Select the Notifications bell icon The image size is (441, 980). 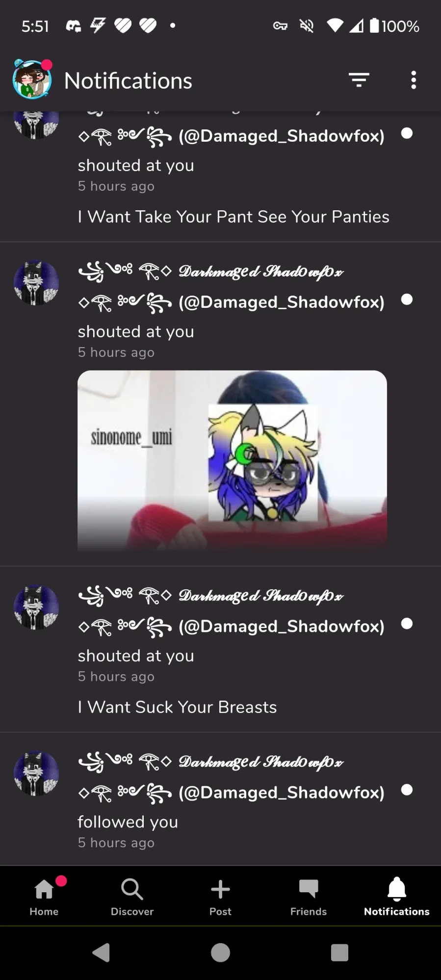pyautogui.click(x=397, y=897)
